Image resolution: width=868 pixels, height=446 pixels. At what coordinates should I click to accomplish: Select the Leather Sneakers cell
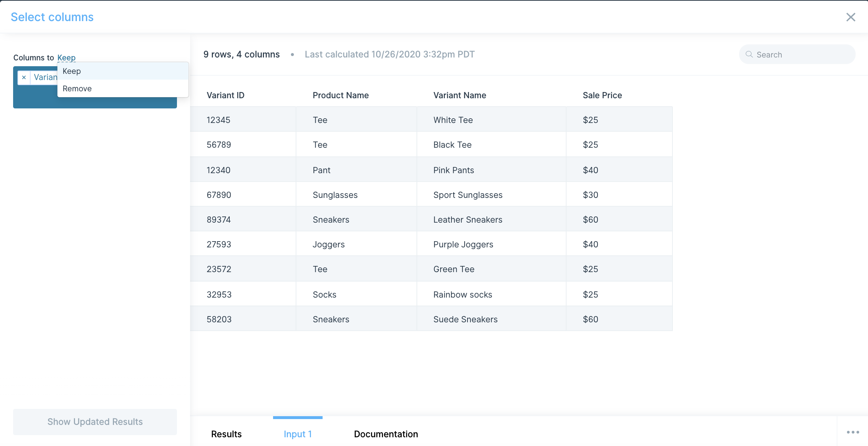(x=467, y=220)
